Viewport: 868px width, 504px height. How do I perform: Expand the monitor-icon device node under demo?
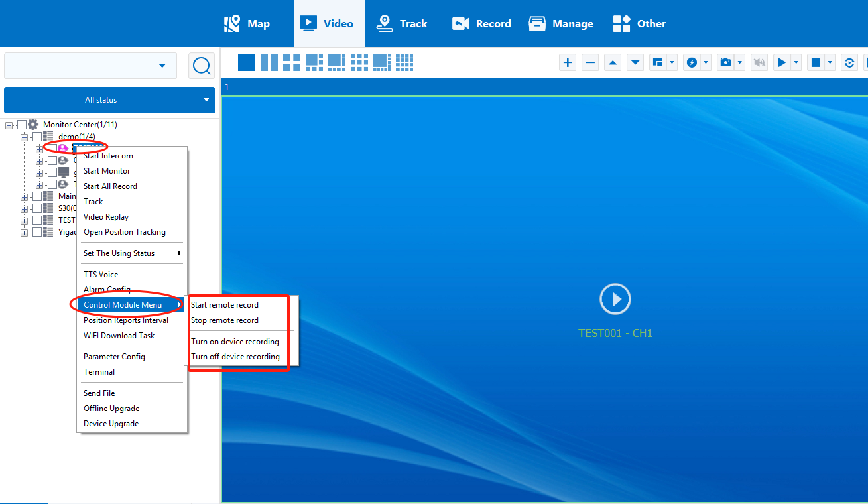coord(40,172)
